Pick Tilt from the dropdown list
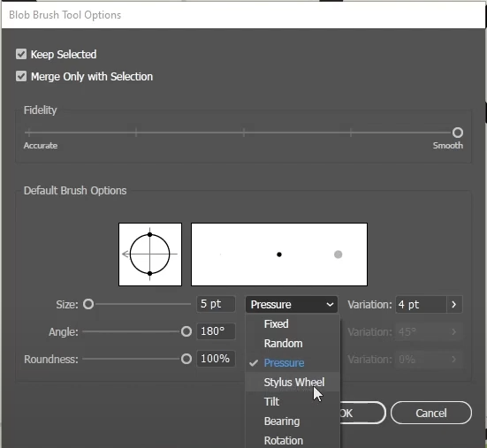 click(293, 402)
